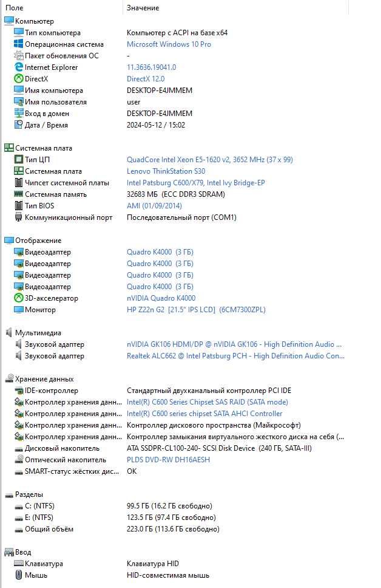The height and width of the screenshot is (588, 381).
Task: Click the 3D-акселератор icon
Action: pos(19,298)
